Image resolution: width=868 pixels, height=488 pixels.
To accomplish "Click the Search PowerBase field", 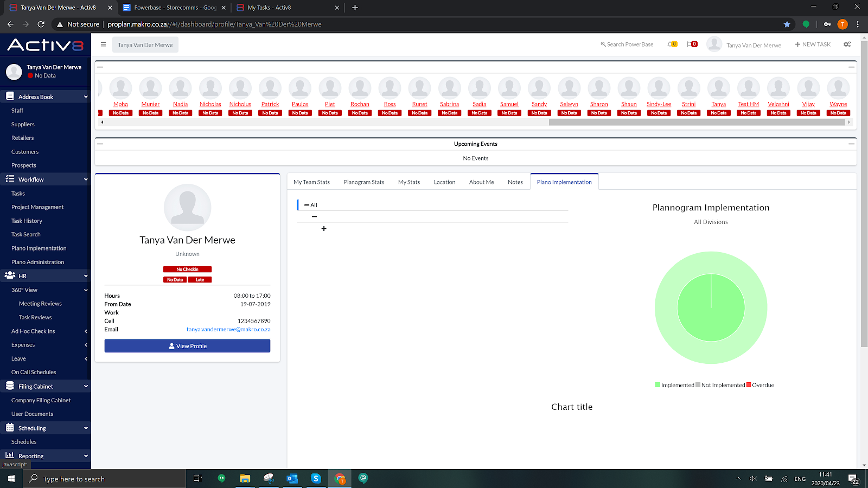I will coord(627,44).
